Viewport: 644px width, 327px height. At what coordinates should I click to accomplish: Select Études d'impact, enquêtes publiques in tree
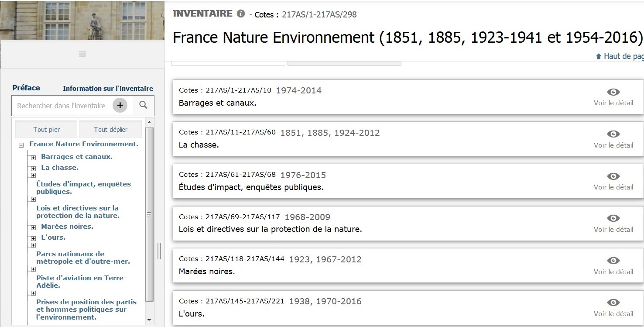tap(84, 188)
